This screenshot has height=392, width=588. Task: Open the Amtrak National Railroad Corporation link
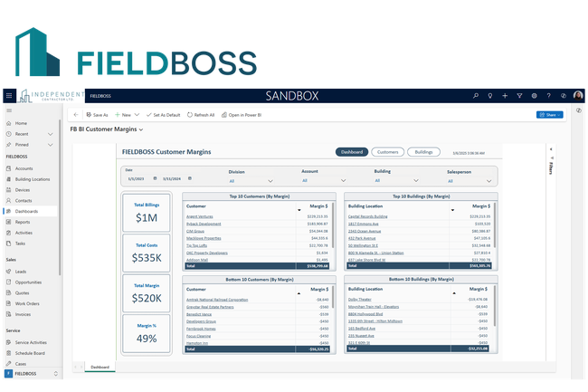click(x=217, y=300)
